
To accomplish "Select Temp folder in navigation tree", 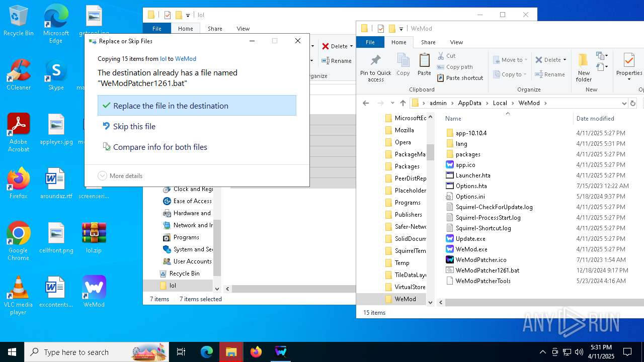I will (402, 263).
